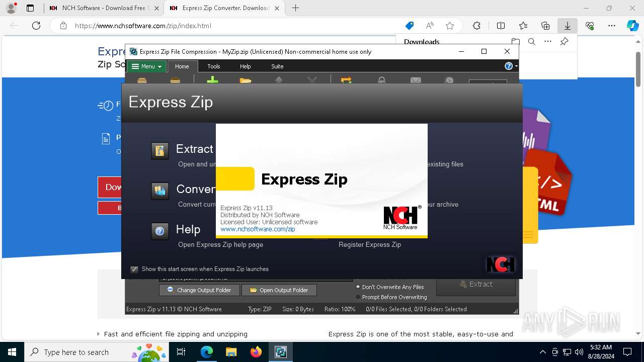Switch to the Home tab in Express Zip

182,66
